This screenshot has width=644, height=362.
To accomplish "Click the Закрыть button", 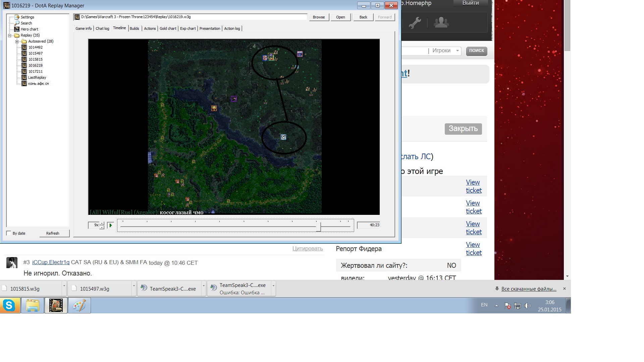I will pos(463,129).
